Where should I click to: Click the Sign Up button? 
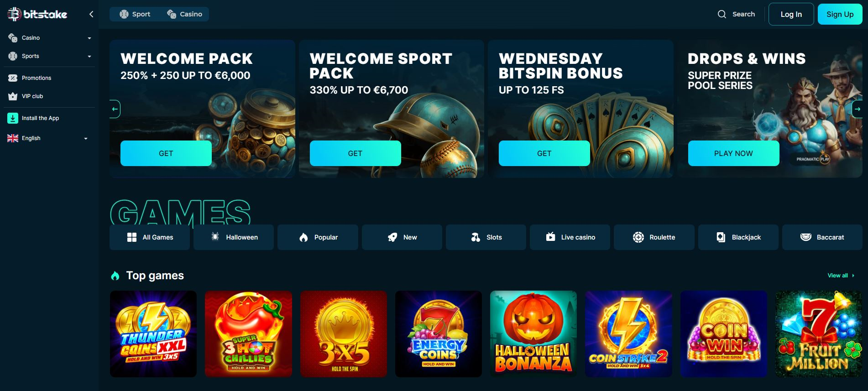(840, 14)
